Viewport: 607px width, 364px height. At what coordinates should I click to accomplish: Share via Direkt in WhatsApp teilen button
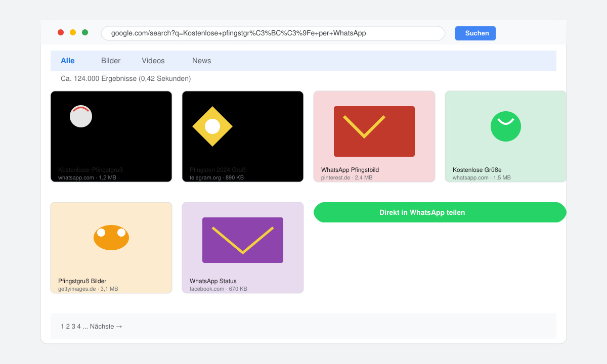pos(440,212)
